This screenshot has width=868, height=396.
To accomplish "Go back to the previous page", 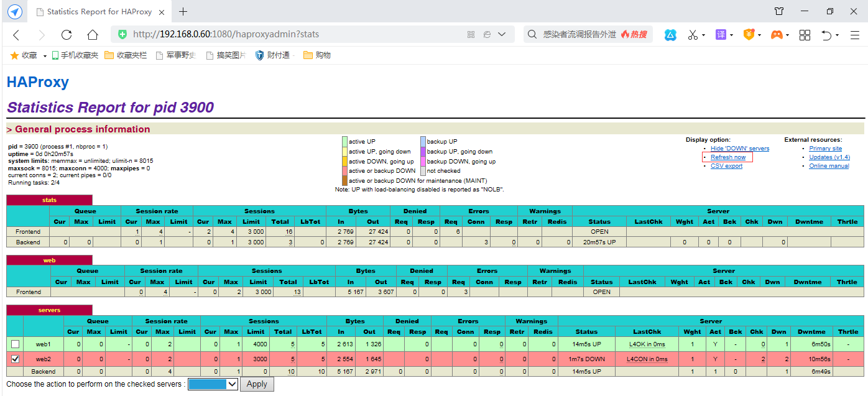I will click(17, 35).
